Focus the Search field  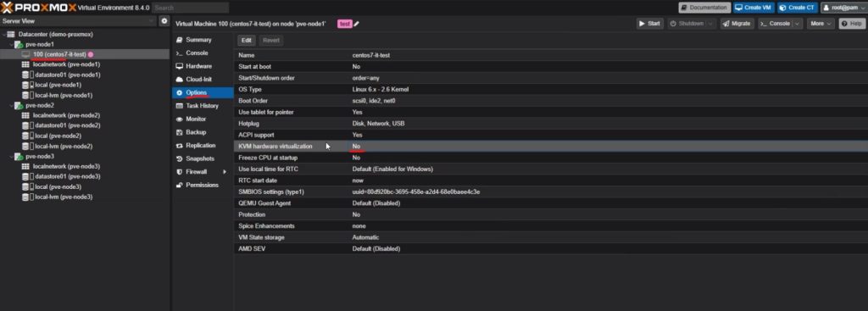(x=190, y=8)
